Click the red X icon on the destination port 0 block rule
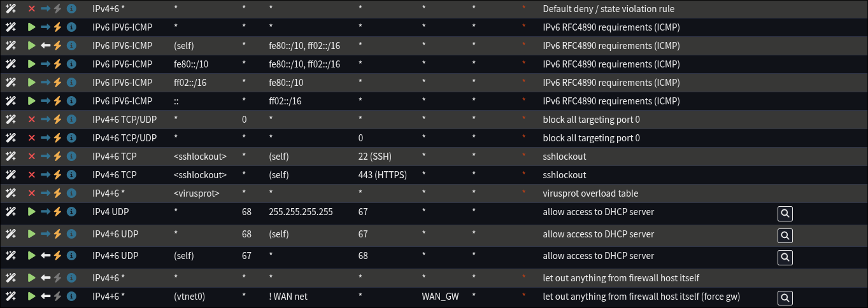Image resolution: width=868 pixels, height=308 pixels. [31, 137]
